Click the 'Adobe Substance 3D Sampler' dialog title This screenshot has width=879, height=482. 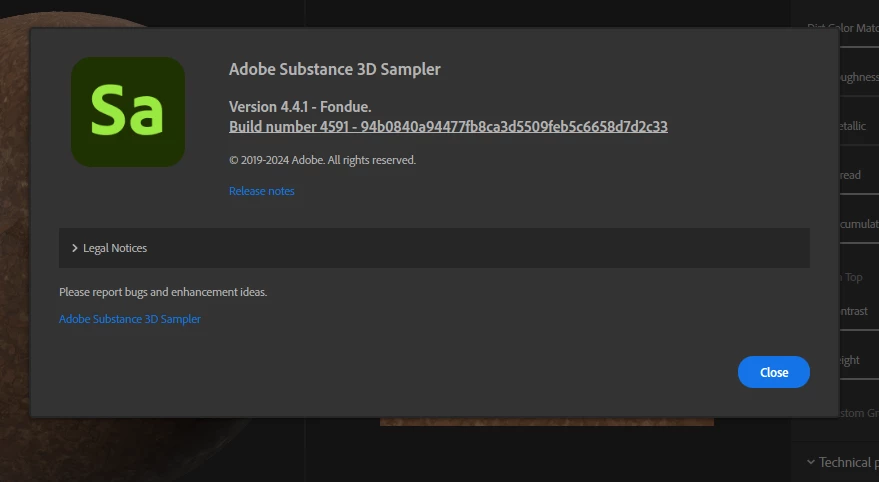point(335,69)
